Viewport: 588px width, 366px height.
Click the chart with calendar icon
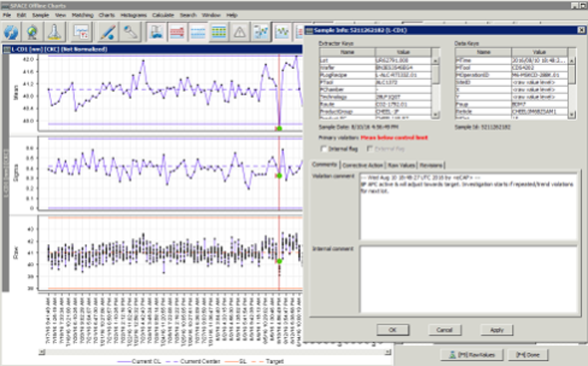81,32
